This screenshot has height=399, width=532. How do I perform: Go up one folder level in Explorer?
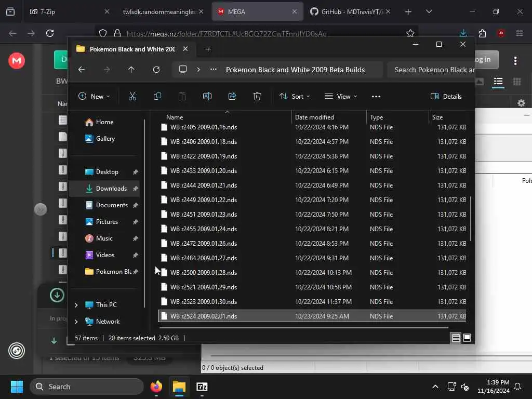[131, 70]
